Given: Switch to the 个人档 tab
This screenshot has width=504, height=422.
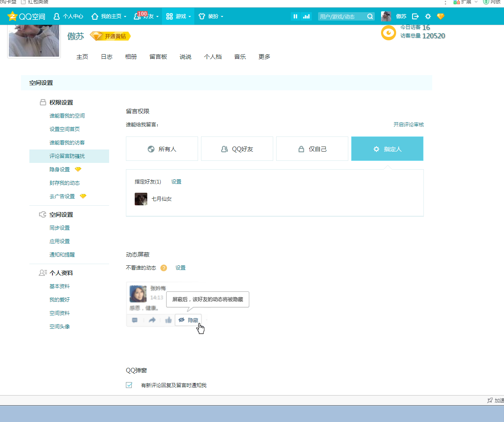Looking at the screenshot, I should coord(213,57).
